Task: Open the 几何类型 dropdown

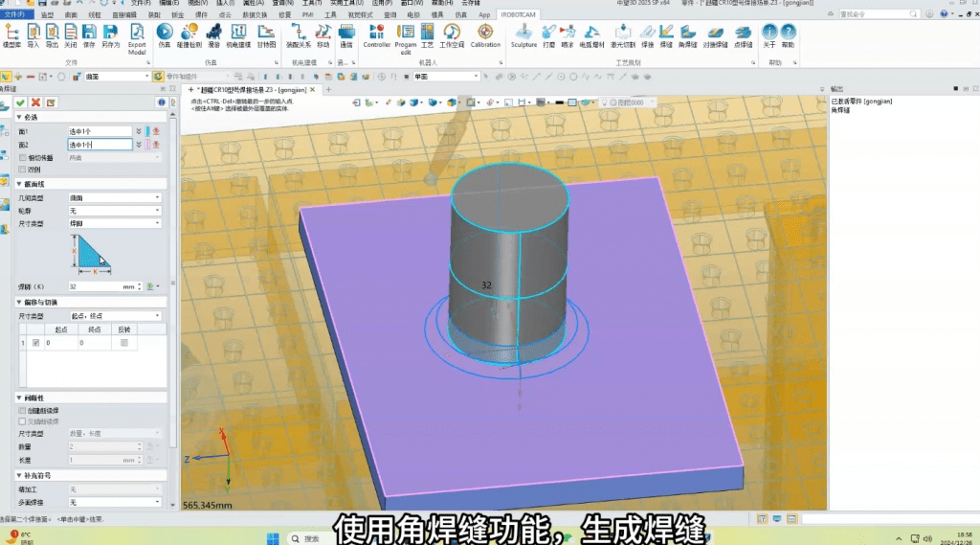Action: pos(115,197)
